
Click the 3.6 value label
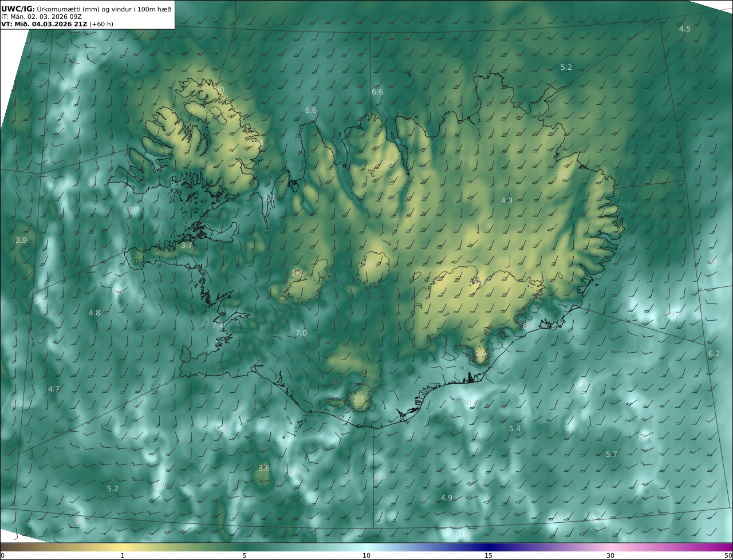pyautogui.click(x=263, y=468)
